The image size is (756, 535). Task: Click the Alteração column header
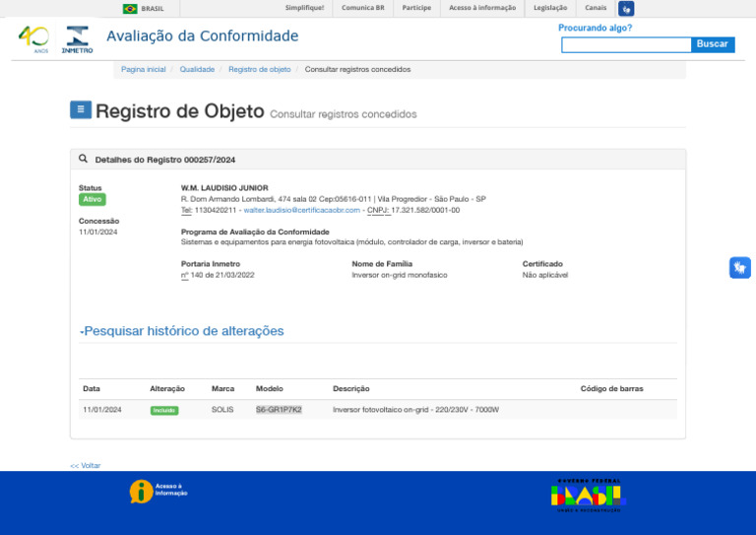point(167,389)
